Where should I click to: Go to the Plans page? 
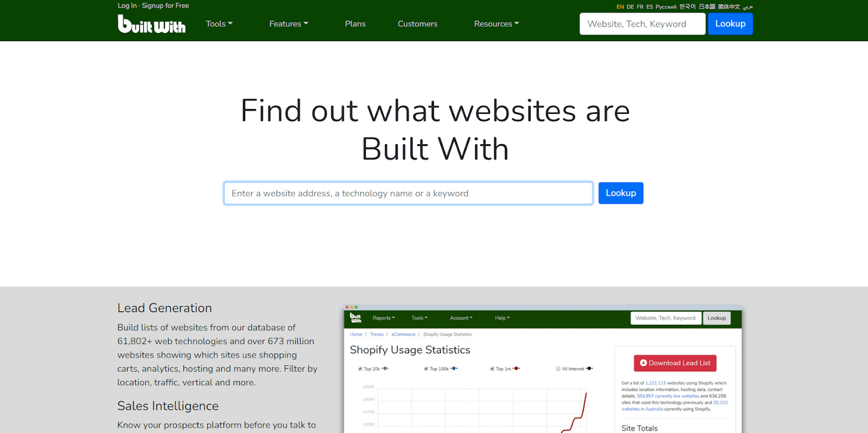point(355,24)
